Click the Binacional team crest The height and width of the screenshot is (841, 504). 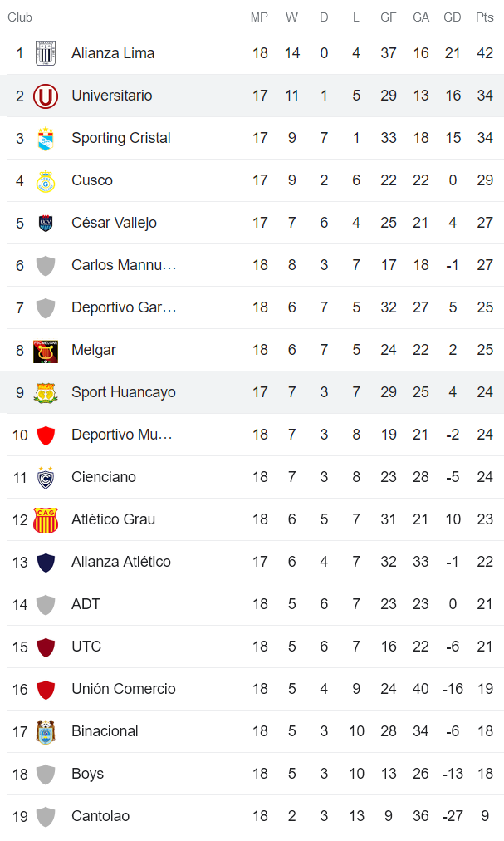click(46, 731)
